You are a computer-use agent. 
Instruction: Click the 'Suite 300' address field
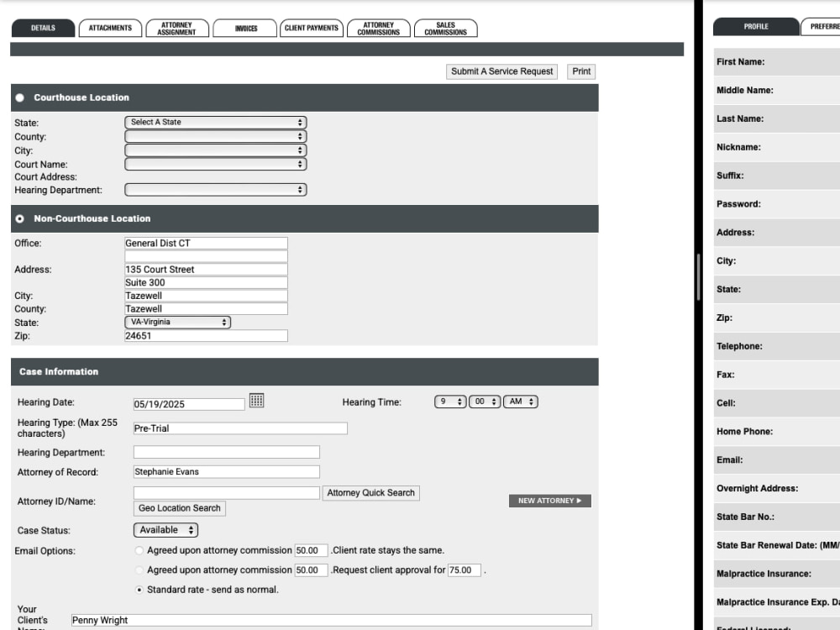pos(207,282)
